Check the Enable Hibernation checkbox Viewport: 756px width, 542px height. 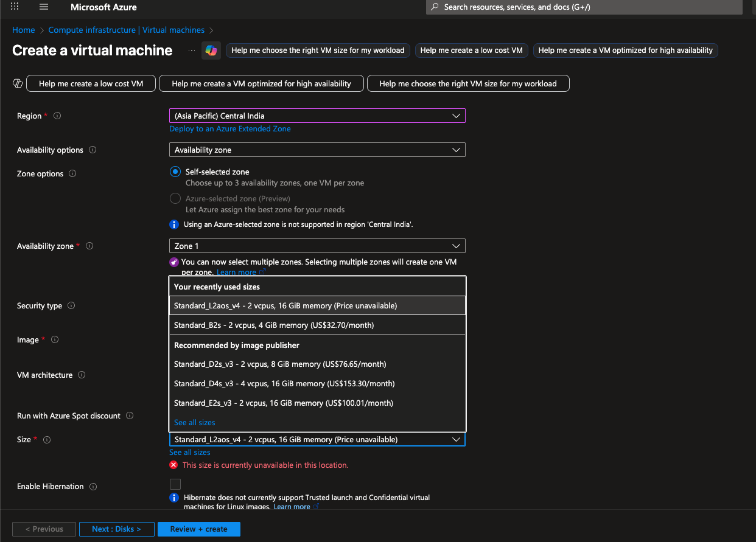pos(175,484)
